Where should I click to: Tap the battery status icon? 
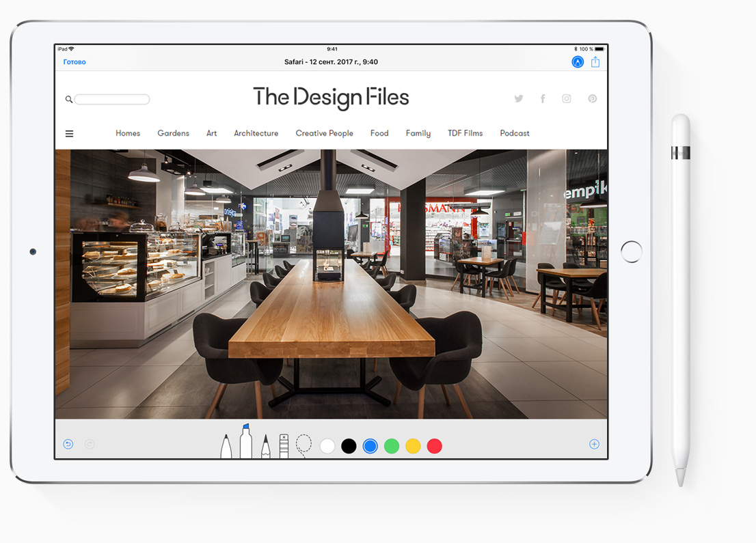pyautogui.click(x=599, y=48)
